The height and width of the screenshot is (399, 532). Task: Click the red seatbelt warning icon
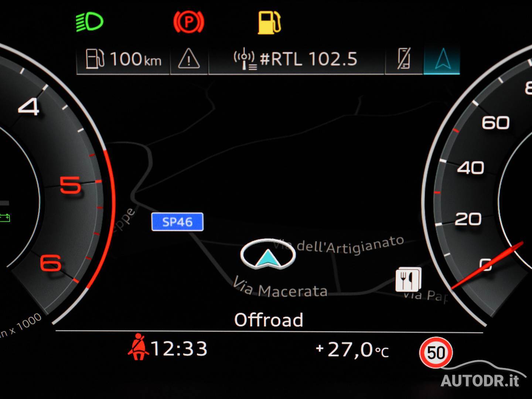138,347
